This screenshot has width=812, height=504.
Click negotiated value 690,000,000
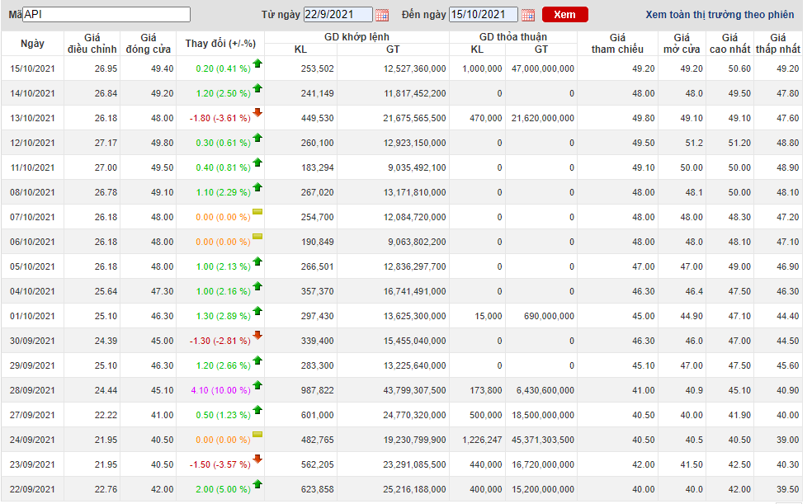tap(549, 316)
